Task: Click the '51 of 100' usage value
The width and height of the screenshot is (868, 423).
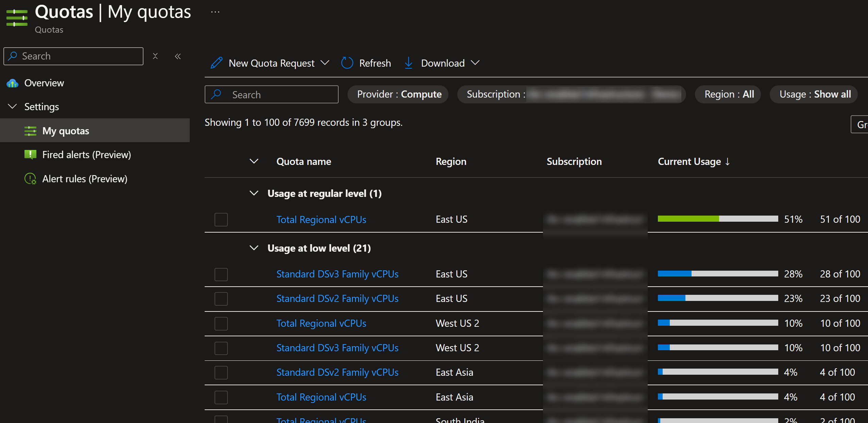Action: coord(840,219)
